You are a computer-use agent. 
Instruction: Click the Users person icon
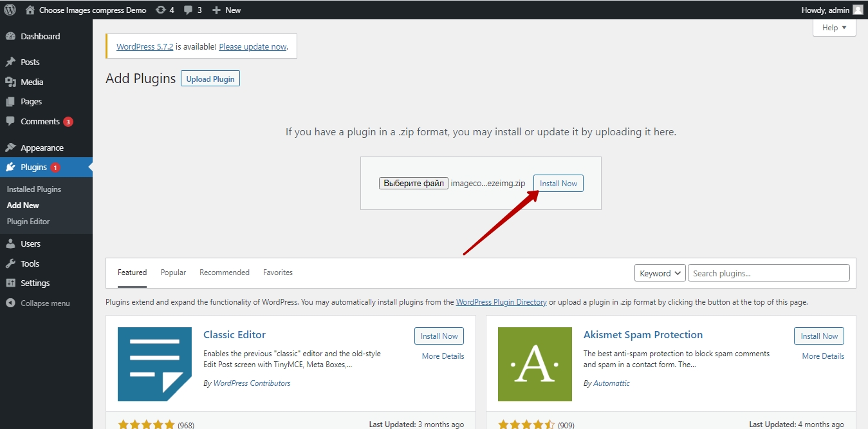coord(10,244)
